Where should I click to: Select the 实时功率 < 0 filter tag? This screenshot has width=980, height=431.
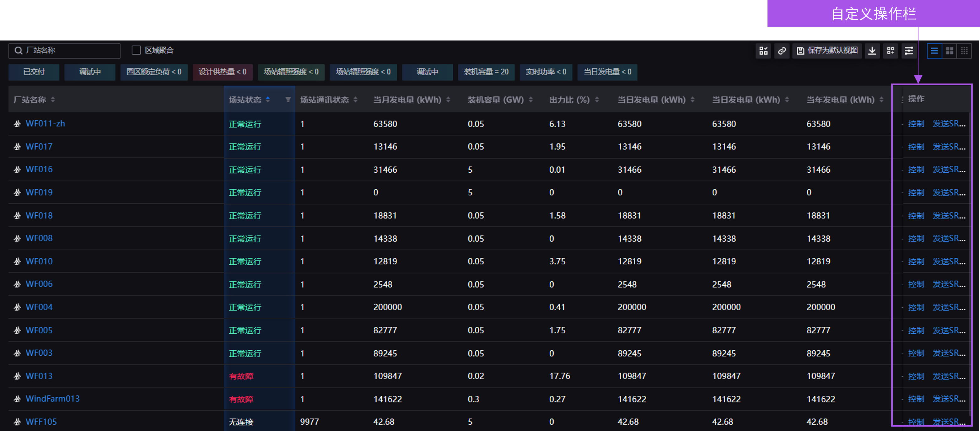[x=546, y=72]
